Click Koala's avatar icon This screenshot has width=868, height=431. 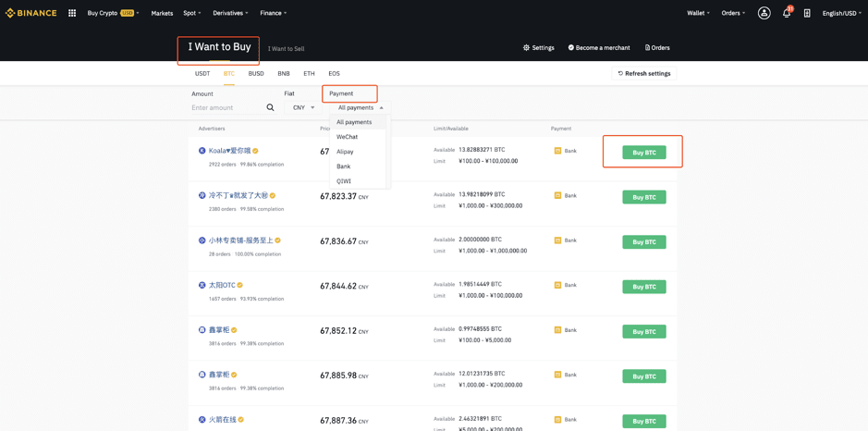pyautogui.click(x=202, y=151)
